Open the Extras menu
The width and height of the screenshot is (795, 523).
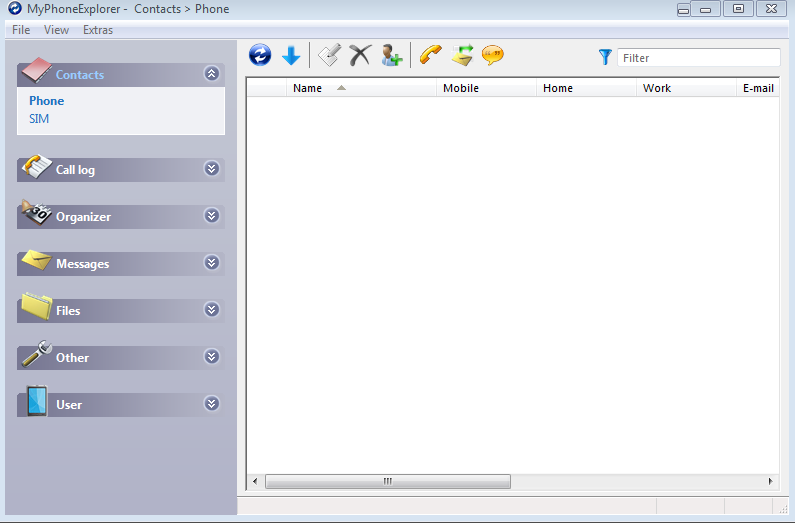coord(98,30)
